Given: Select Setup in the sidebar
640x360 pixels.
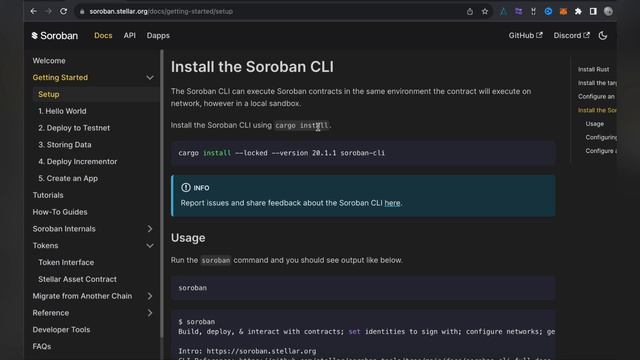Looking at the screenshot, I should 49,94.
